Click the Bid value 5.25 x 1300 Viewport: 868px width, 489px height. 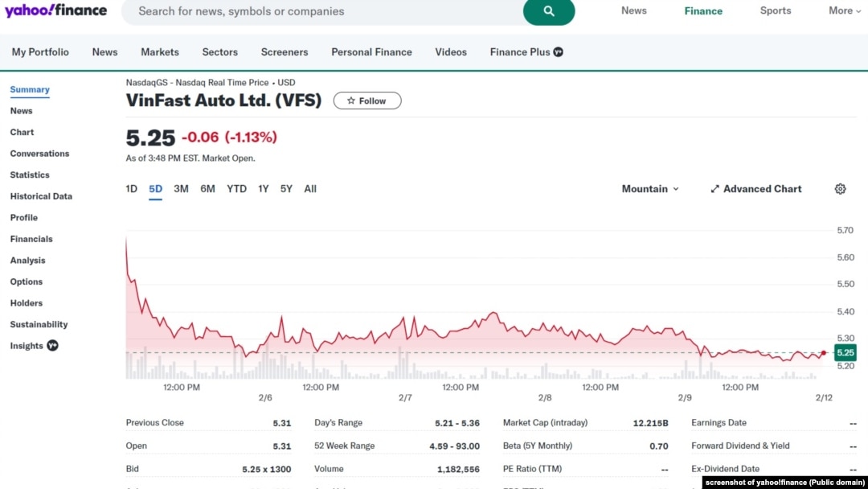point(266,469)
